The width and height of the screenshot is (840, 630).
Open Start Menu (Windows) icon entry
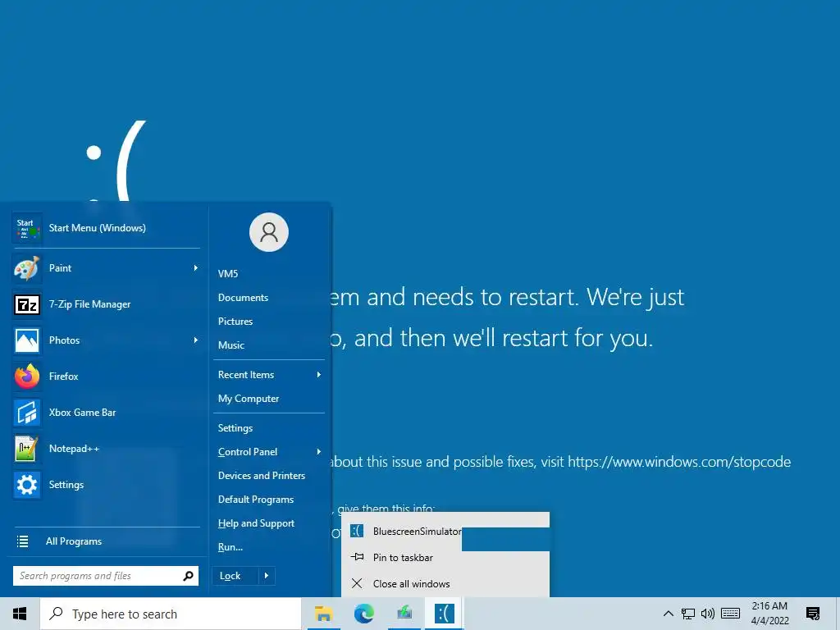(x=27, y=228)
